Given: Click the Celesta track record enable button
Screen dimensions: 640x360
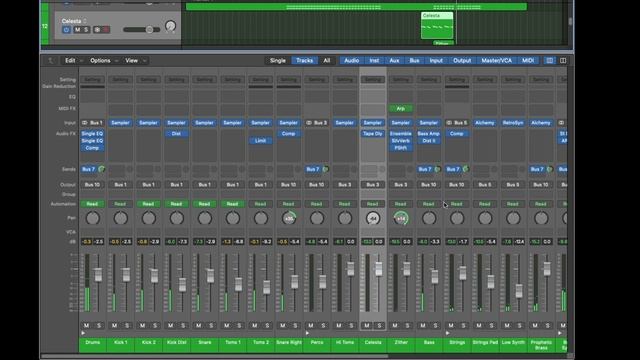Looking at the screenshot, I should coord(106,30).
